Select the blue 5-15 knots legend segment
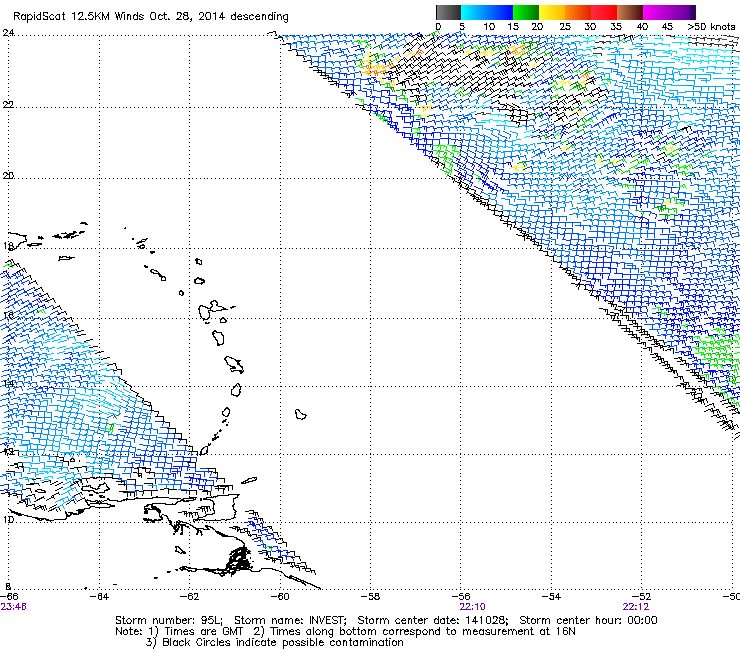This screenshot has height=650, width=740. [487, 12]
